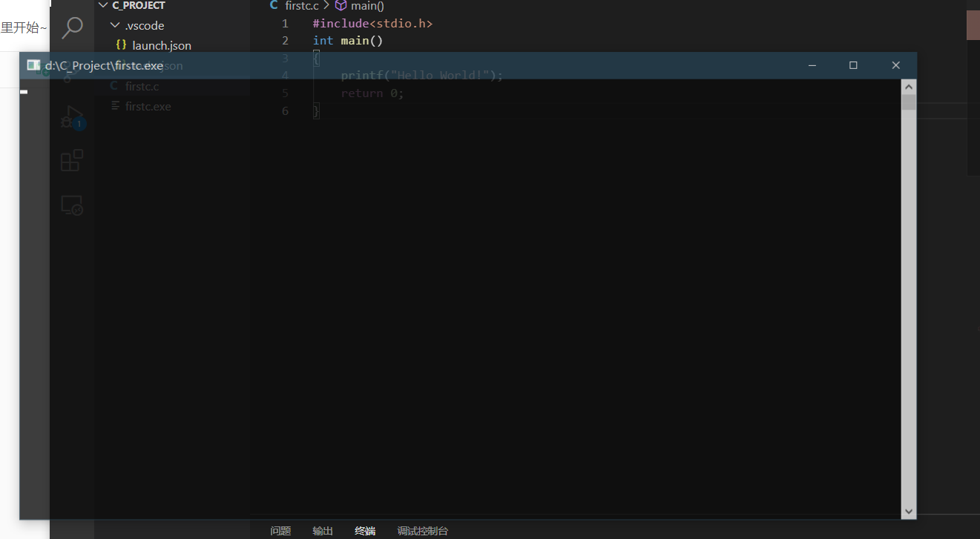
Task: Switch to the 终端 panel tab
Action: (x=365, y=531)
